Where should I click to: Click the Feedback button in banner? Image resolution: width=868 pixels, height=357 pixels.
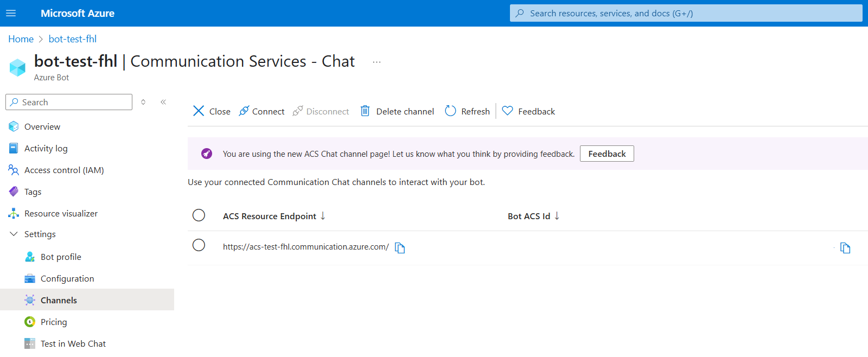point(607,154)
